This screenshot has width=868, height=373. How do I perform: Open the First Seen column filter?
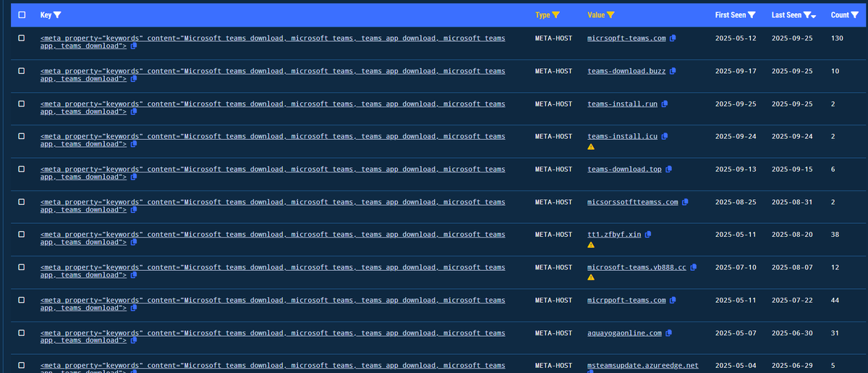pyautogui.click(x=752, y=14)
